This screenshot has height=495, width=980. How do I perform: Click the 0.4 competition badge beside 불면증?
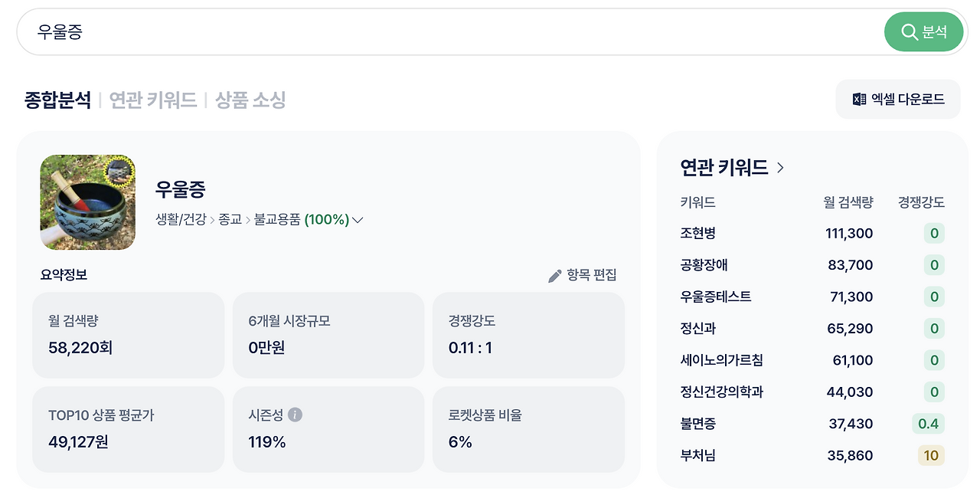(929, 424)
